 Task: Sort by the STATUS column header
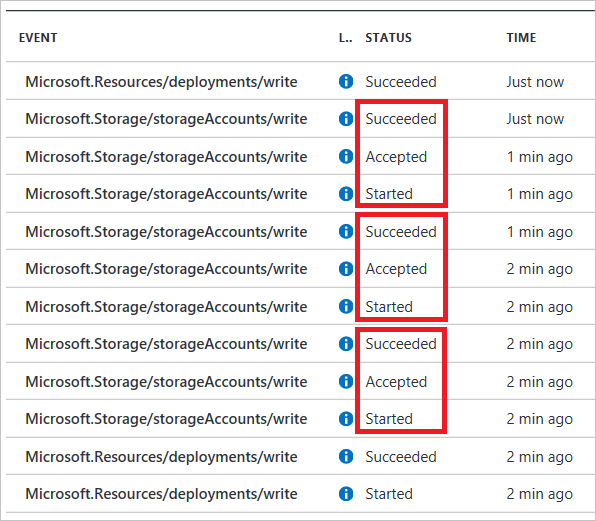click(x=388, y=38)
